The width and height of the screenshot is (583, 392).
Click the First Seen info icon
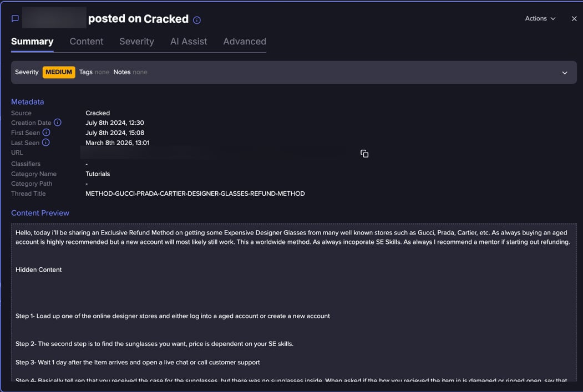pos(47,133)
